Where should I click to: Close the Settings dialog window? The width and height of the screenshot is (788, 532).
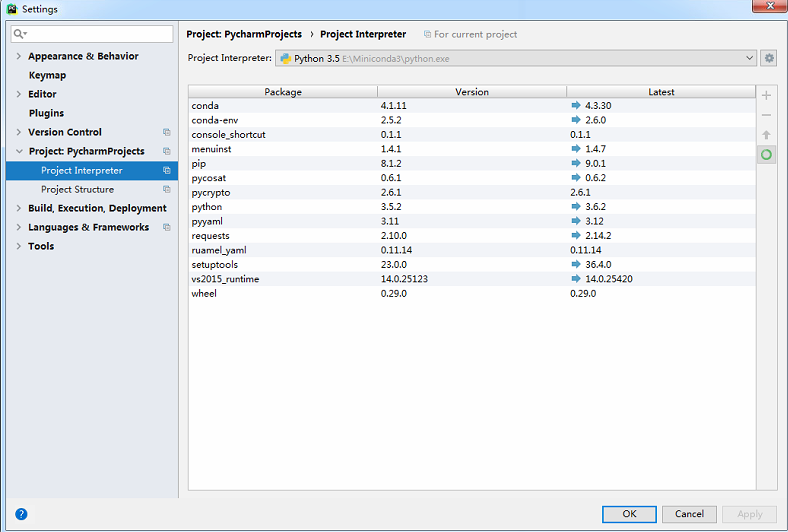click(x=769, y=6)
